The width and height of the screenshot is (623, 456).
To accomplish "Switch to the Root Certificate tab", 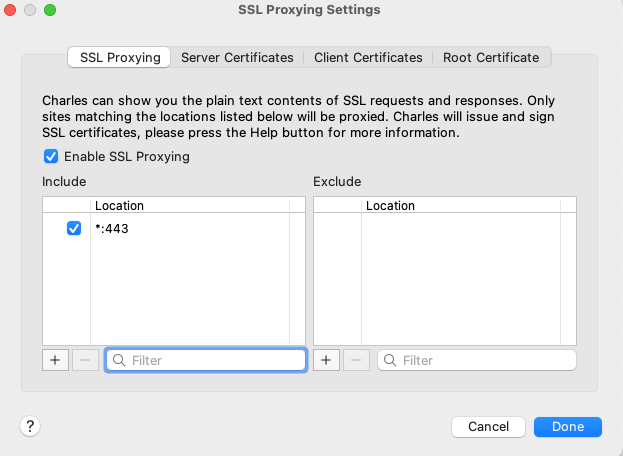I will (x=491, y=58).
